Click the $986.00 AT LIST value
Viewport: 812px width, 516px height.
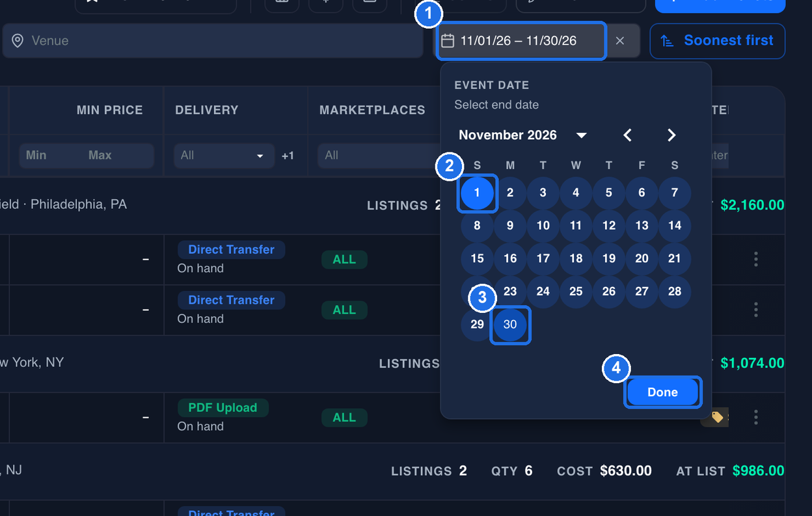tap(758, 471)
